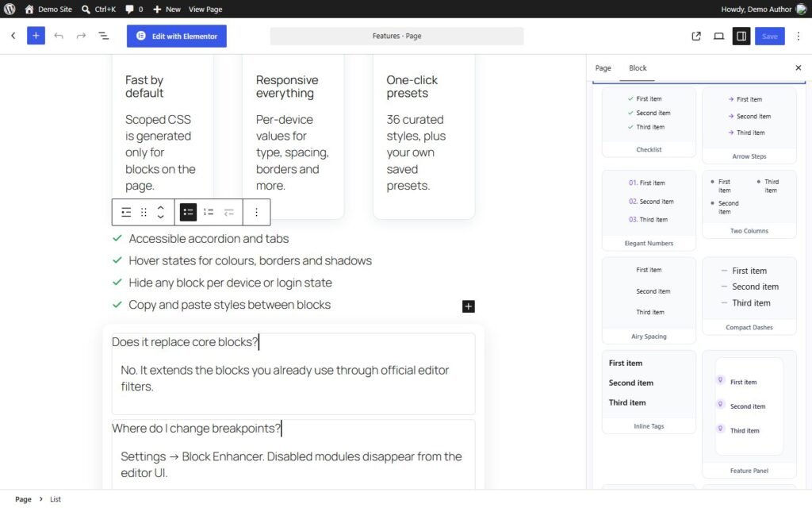
Task: Select List in the bottom breadcrumb
Action: click(x=56, y=499)
